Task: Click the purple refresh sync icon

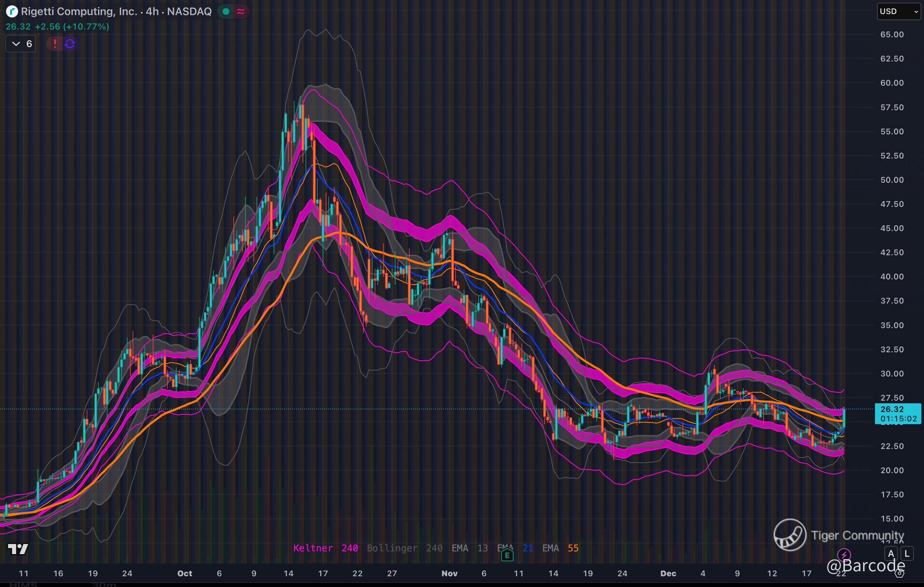Action: click(70, 44)
